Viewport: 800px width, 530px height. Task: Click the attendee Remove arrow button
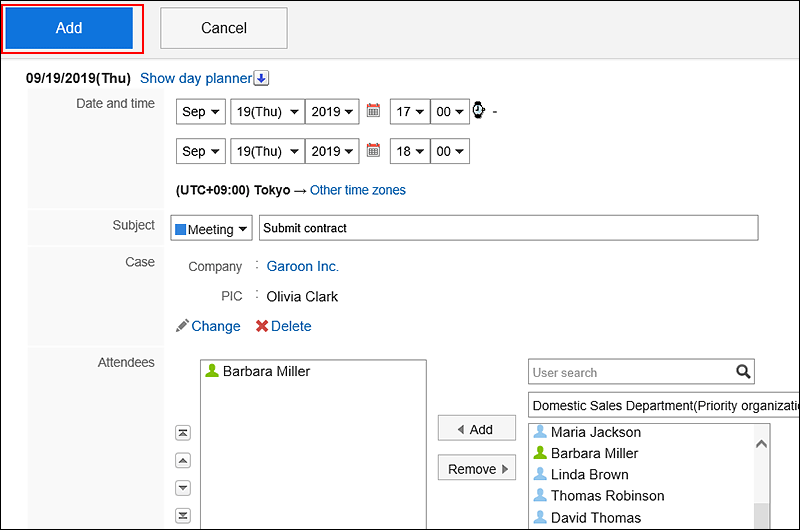click(477, 468)
